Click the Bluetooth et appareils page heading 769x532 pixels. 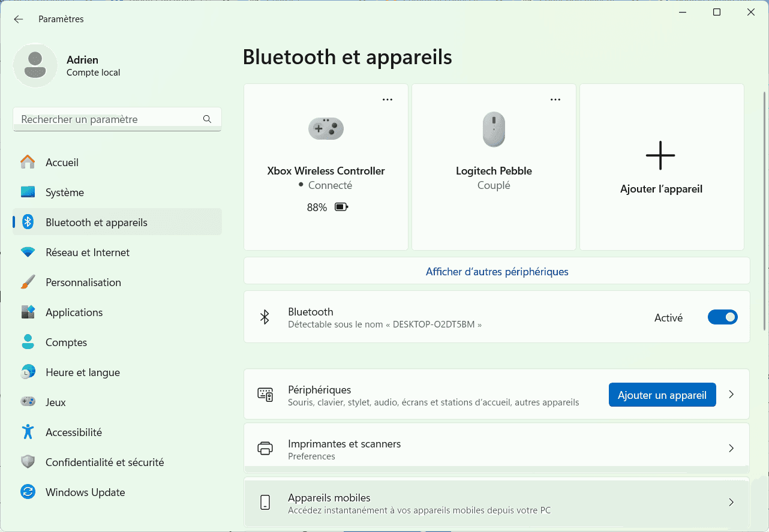click(347, 57)
